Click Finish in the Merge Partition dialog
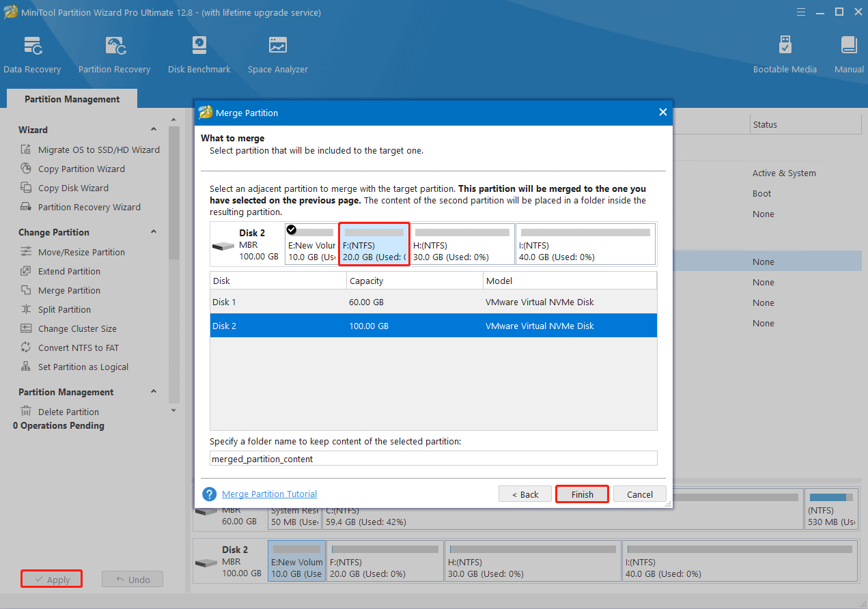The height and width of the screenshot is (609, 868). tap(582, 494)
